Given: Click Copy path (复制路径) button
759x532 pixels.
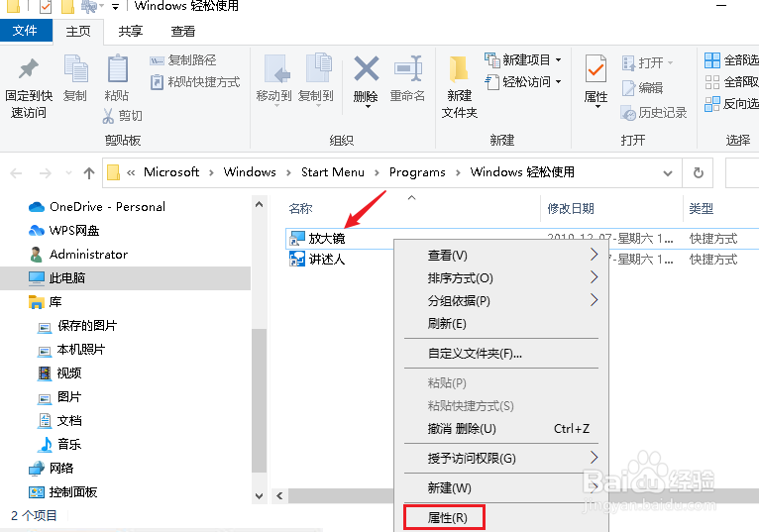Looking at the screenshot, I should coord(183,60).
